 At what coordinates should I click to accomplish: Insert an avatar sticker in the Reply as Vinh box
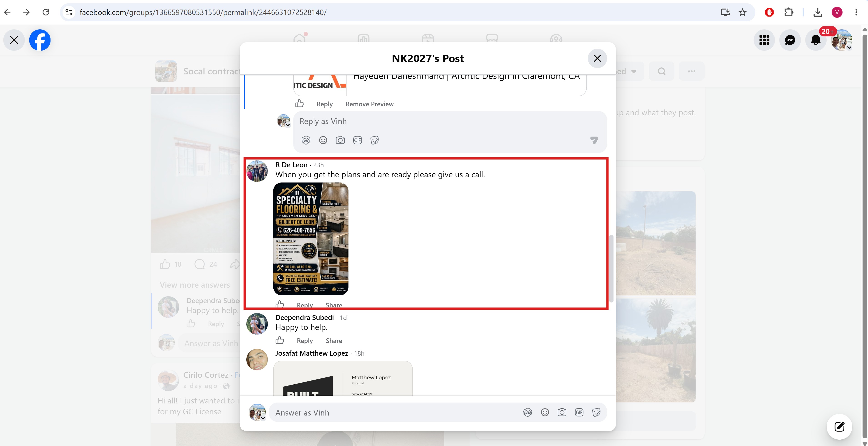pos(306,140)
